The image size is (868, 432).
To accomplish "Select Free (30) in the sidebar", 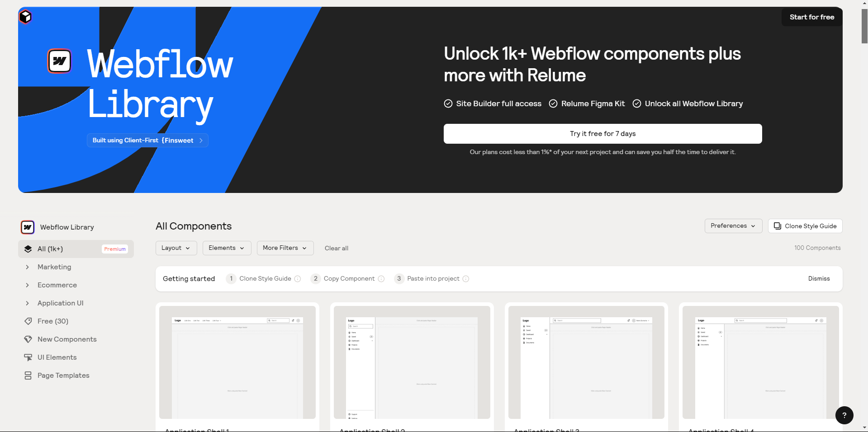I will point(76,321).
